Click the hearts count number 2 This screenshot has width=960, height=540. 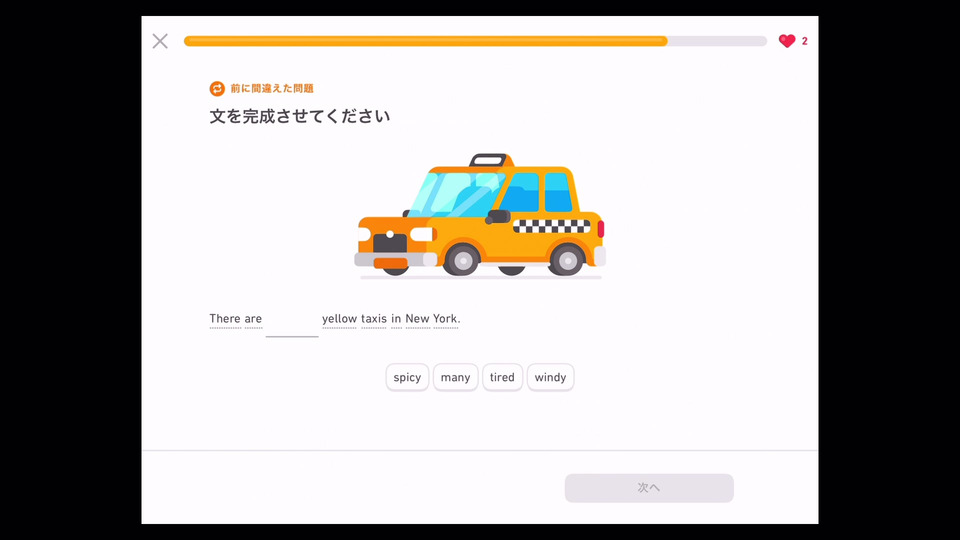(804, 41)
